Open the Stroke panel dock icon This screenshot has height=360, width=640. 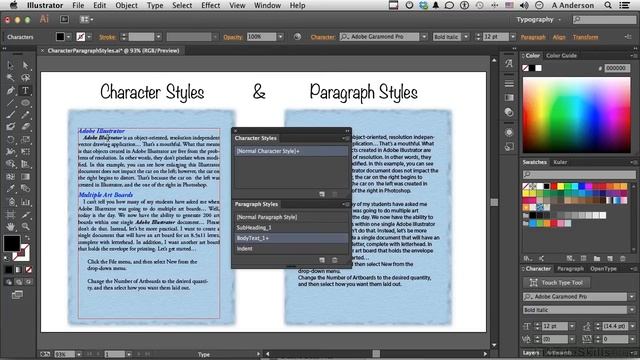tap(509, 83)
